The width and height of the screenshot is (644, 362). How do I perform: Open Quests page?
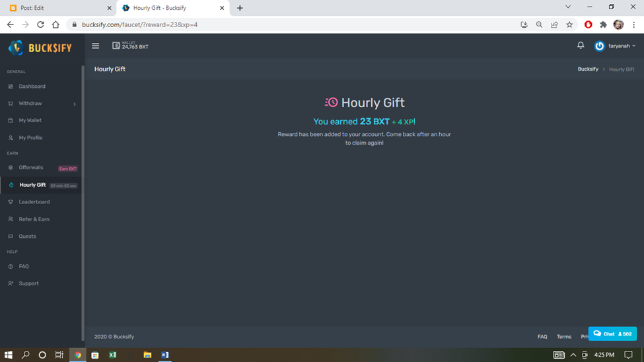coord(27,236)
